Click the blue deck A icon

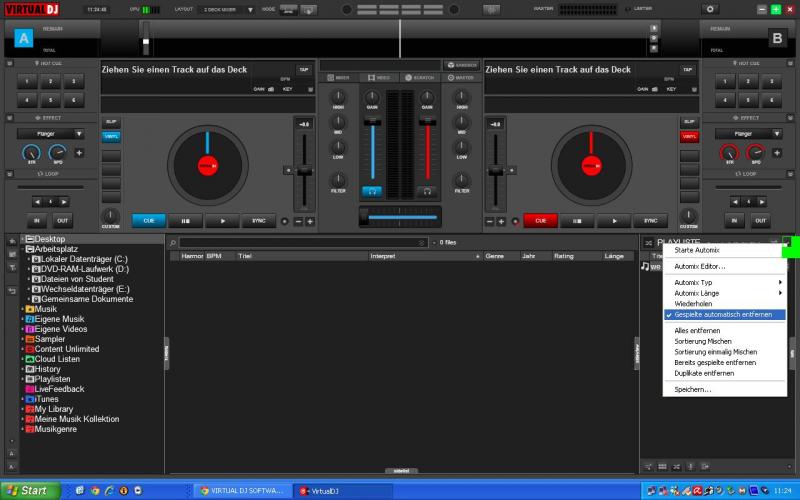[x=23, y=38]
